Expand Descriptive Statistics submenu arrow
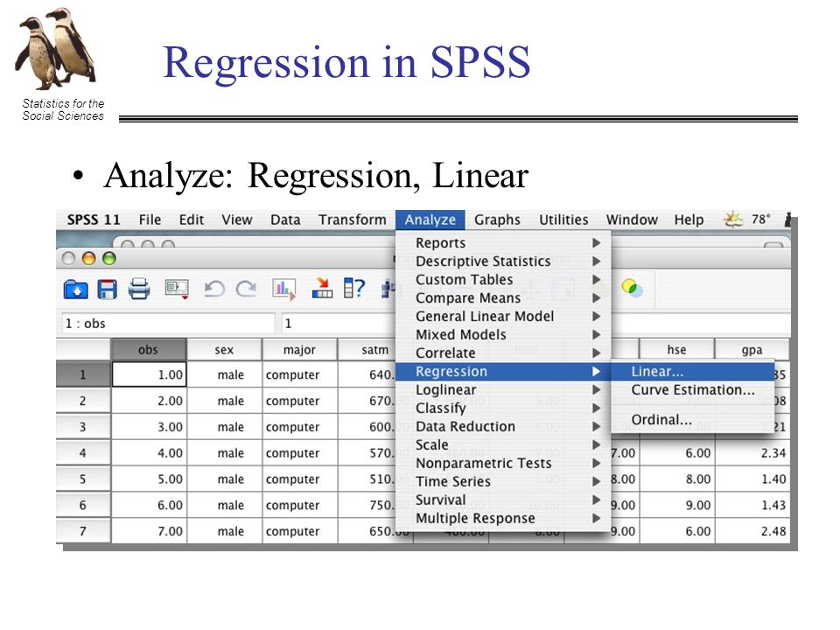The height and width of the screenshot is (630, 840). [x=596, y=261]
